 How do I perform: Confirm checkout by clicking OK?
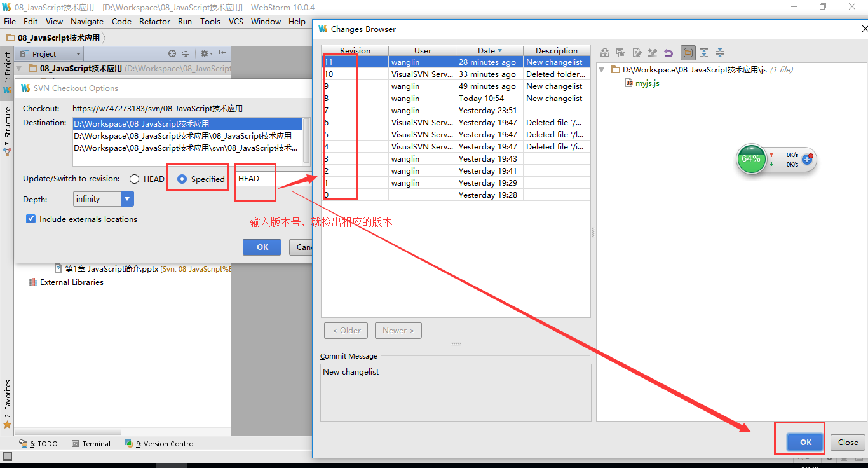click(x=262, y=247)
